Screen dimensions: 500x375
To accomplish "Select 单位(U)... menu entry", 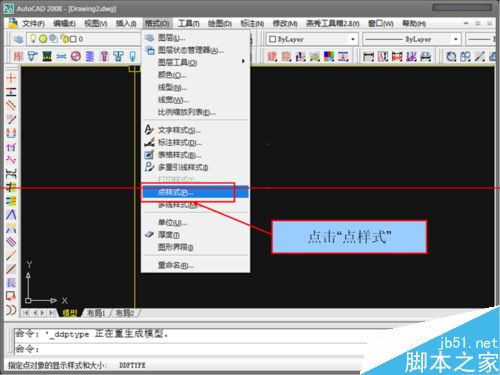I will coord(196,222).
